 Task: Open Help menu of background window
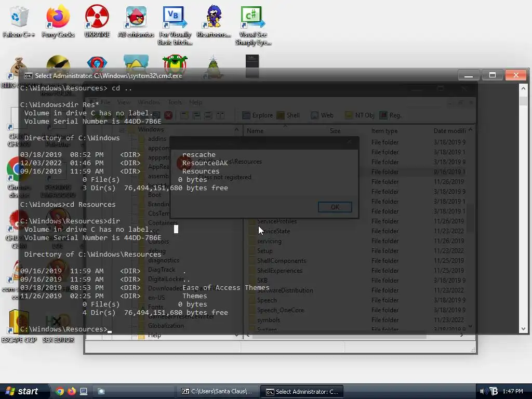(195, 102)
